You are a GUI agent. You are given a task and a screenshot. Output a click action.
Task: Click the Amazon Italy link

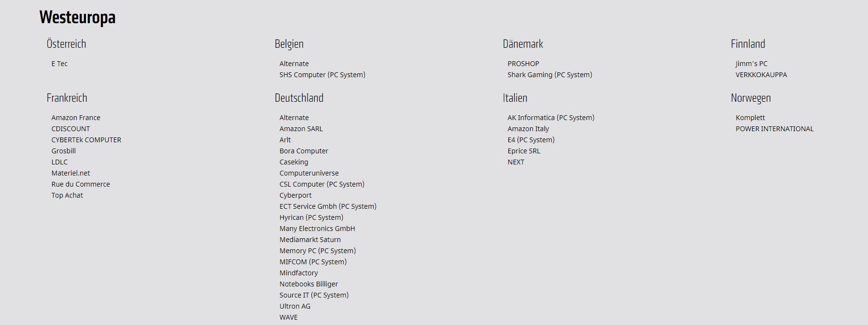coord(528,129)
